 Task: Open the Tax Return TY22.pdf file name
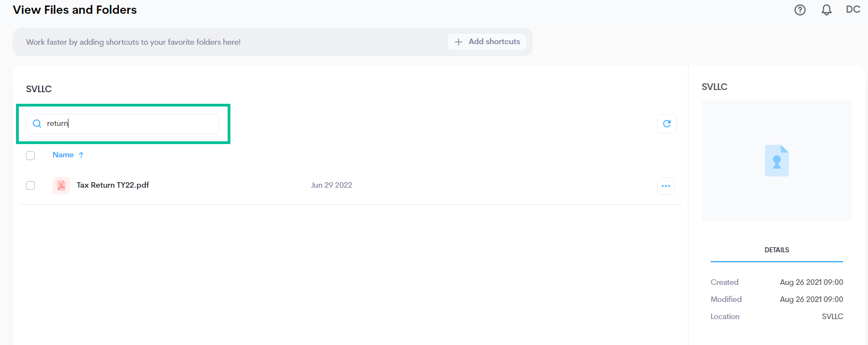point(113,185)
